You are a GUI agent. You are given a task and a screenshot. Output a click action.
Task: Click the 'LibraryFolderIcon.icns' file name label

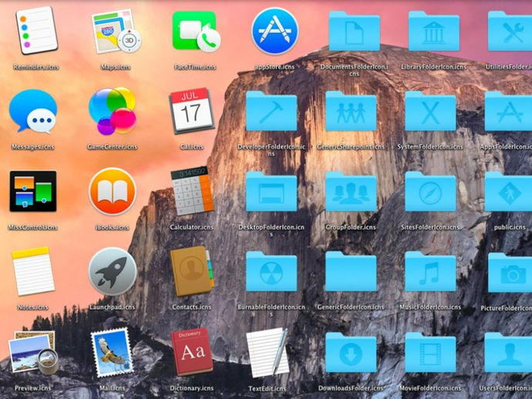click(x=433, y=67)
